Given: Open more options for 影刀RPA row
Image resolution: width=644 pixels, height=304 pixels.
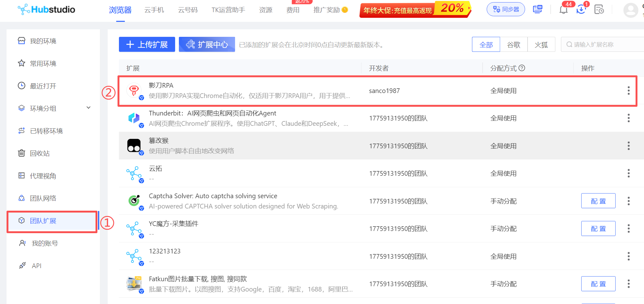Looking at the screenshot, I should tap(629, 91).
